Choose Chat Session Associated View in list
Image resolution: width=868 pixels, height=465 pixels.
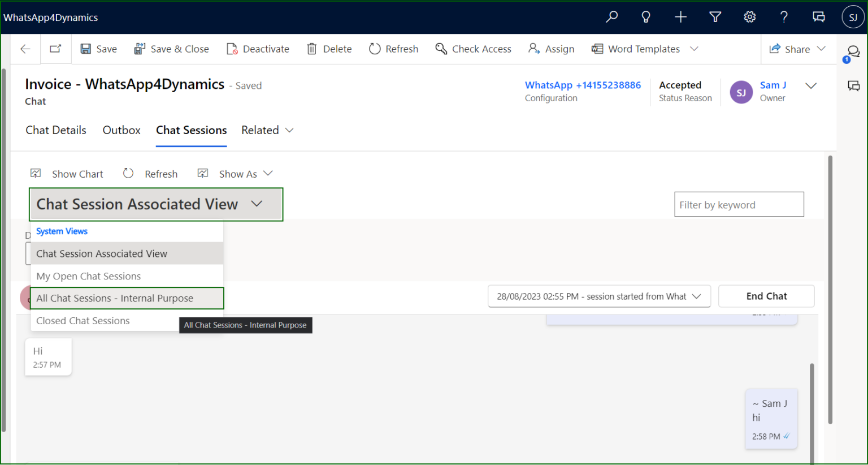(x=127, y=253)
